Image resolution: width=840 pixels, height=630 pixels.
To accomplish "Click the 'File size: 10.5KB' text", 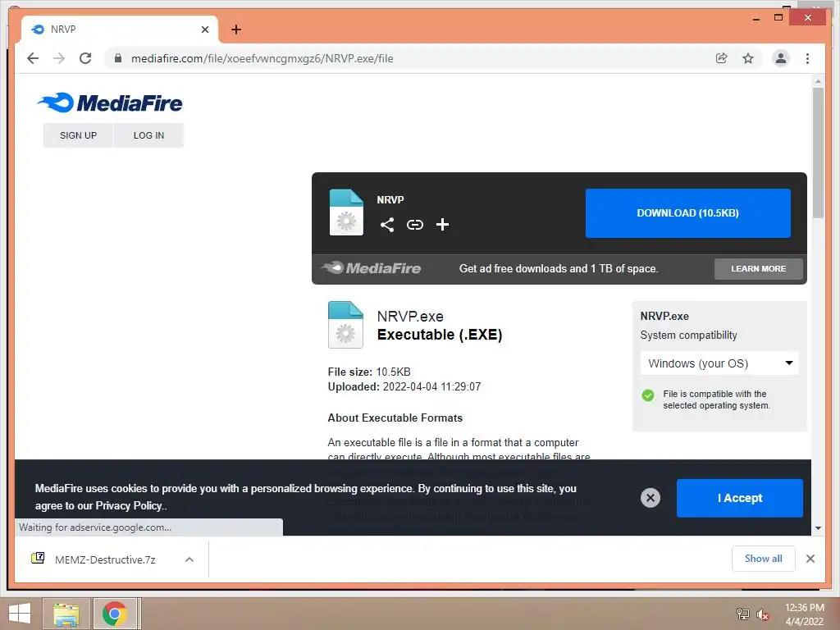I will click(x=369, y=372).
